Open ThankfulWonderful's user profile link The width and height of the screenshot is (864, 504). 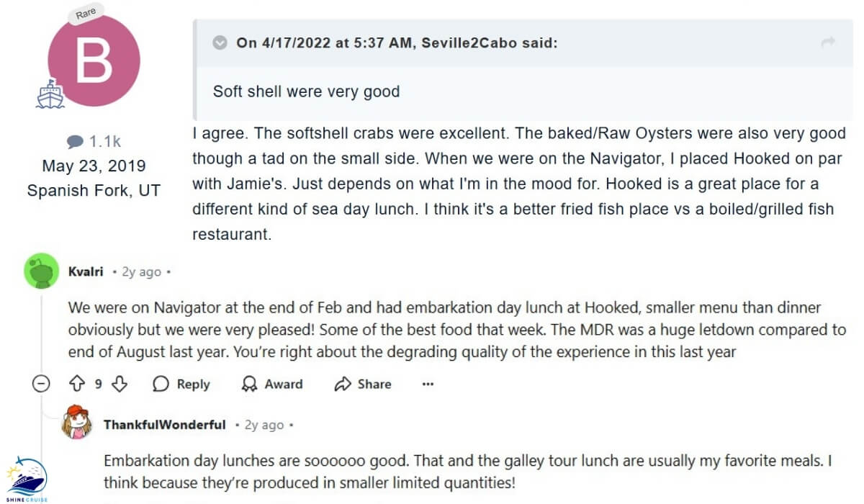click(x=165, y=425)
